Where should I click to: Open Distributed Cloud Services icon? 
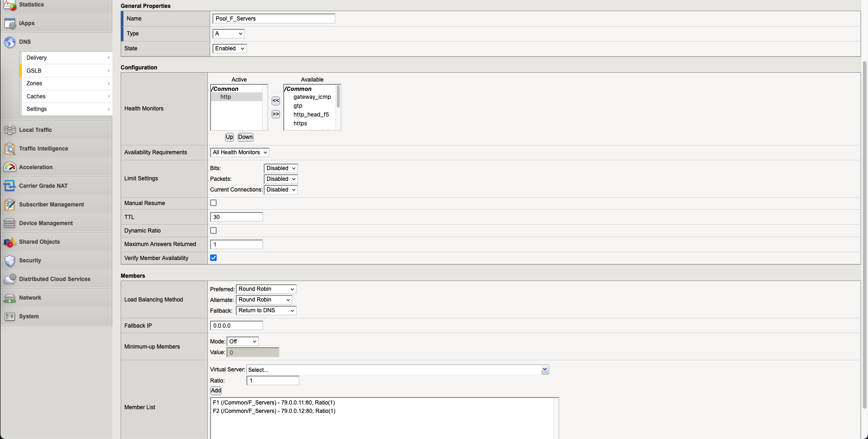coord(10,279)
